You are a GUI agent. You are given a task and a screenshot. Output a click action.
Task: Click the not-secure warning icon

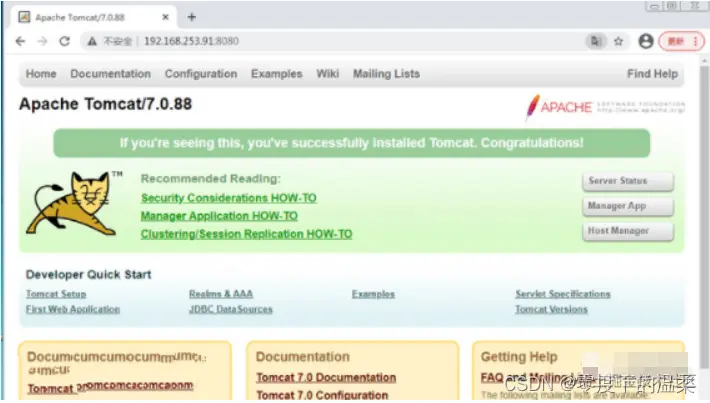pos(92,41)
